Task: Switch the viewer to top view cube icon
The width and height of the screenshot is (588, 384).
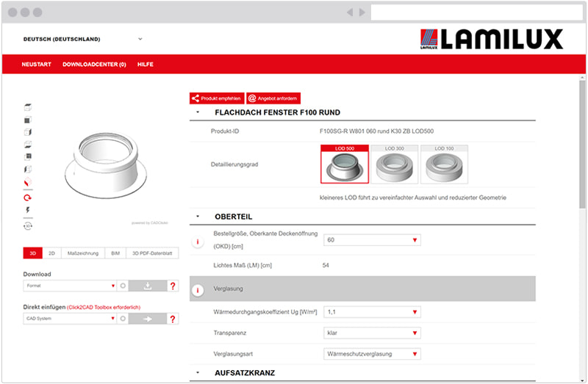Action: [x=28, y=107]
